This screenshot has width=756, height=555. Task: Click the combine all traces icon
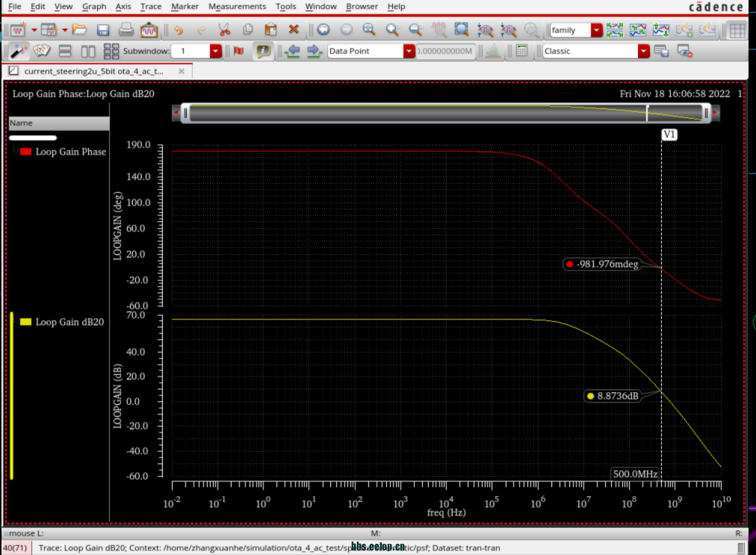coord(637,30)
